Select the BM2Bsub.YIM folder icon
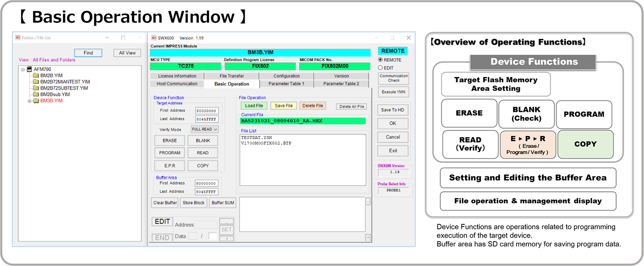This screenshot has height=266, width=644. [x=36, y=94]
